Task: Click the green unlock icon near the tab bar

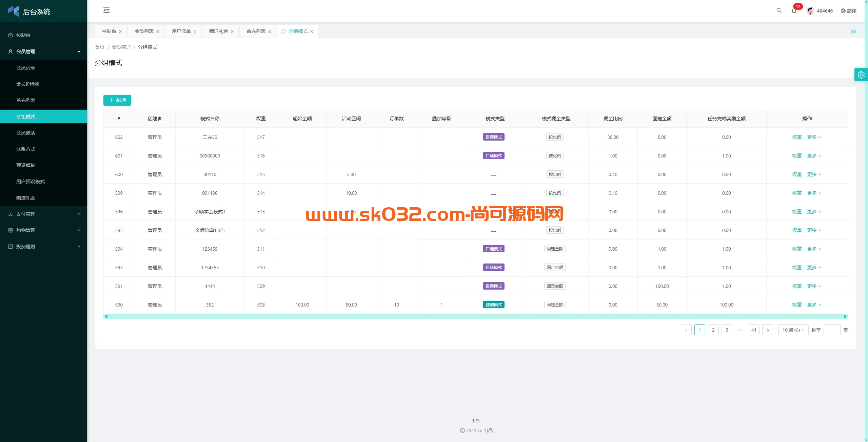Action: pyautogui.click(x=853, y=31)
